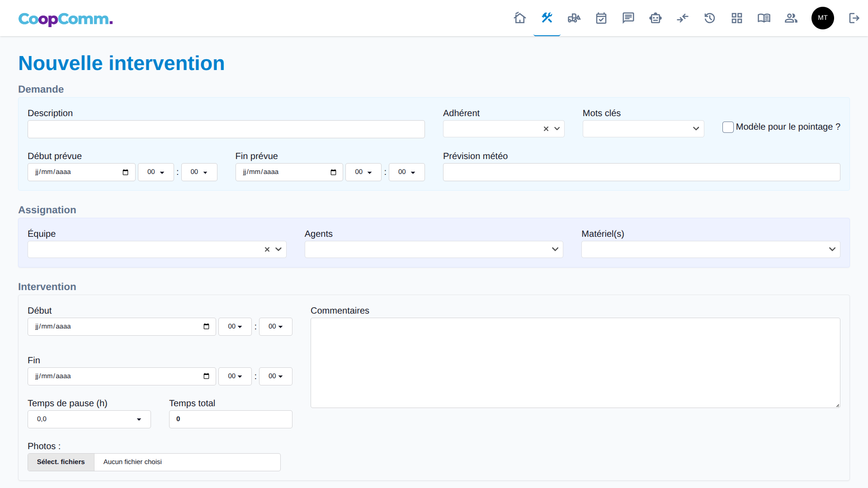
Task: Open the MT user avatar menu
Action: pos(822,18)
